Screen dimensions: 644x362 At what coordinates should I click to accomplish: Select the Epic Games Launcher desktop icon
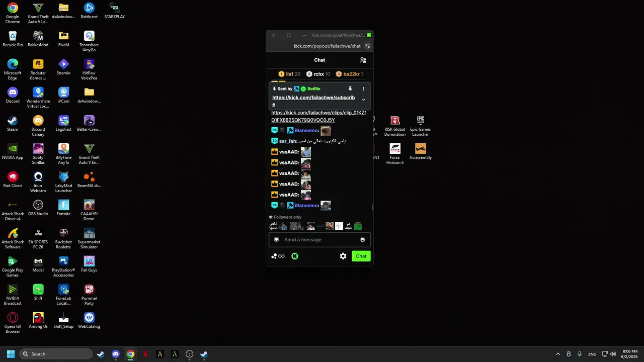tap(421, 126)
